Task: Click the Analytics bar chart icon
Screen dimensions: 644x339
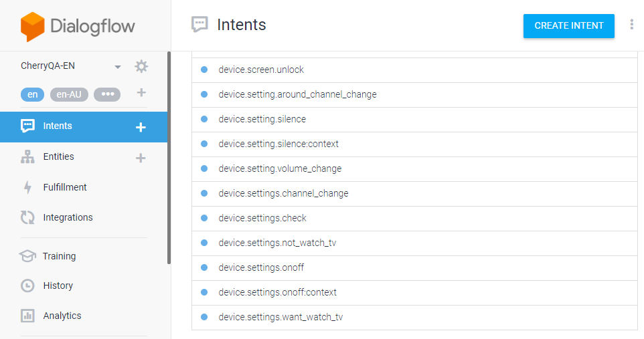Action: (x=27, y=316)
